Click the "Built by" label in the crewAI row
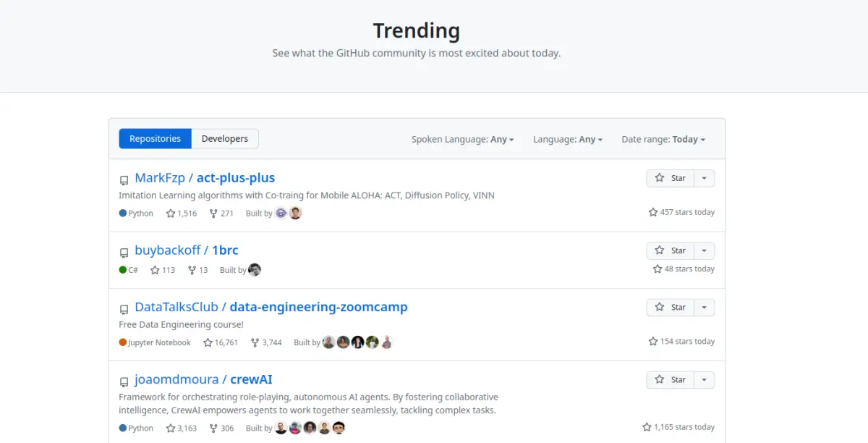Image resolution: width=868 pixels, height=443 pixels. coord(259,428)
